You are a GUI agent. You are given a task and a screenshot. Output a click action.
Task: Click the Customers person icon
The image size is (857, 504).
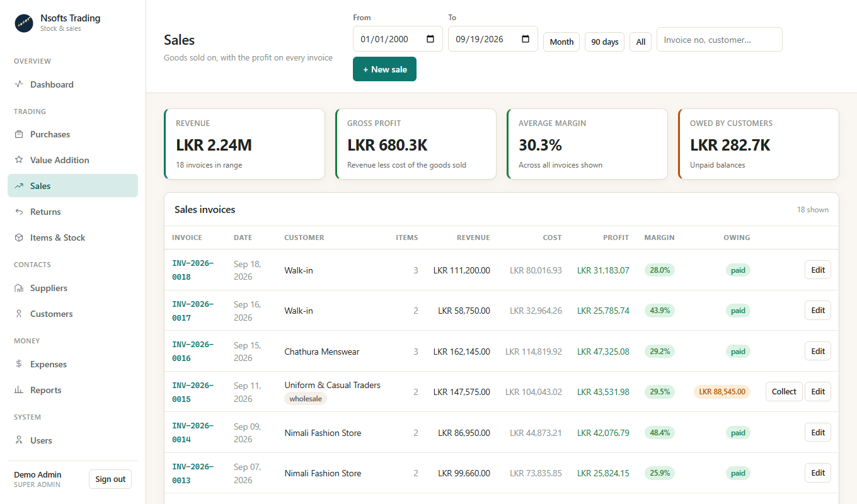(19, 314)
